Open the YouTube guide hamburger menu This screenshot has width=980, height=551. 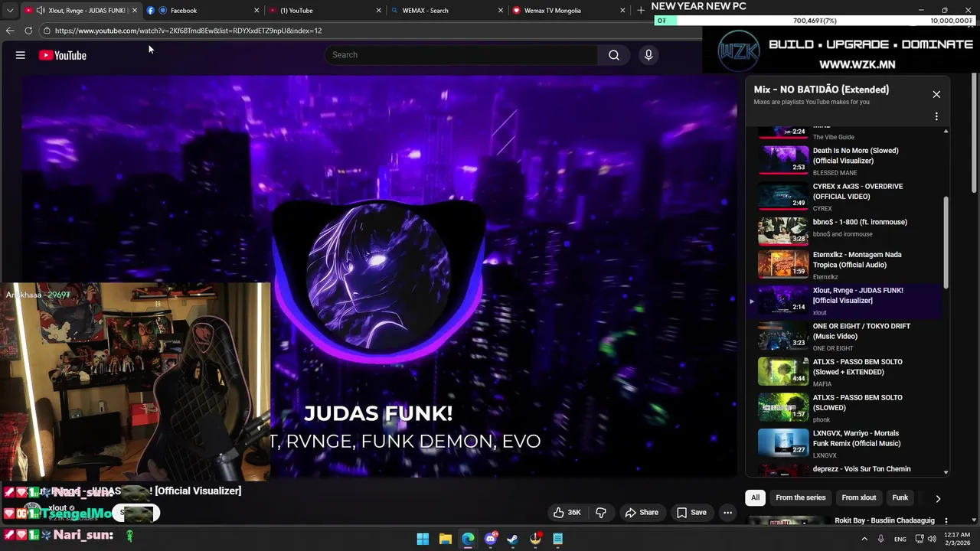point(21,55)
